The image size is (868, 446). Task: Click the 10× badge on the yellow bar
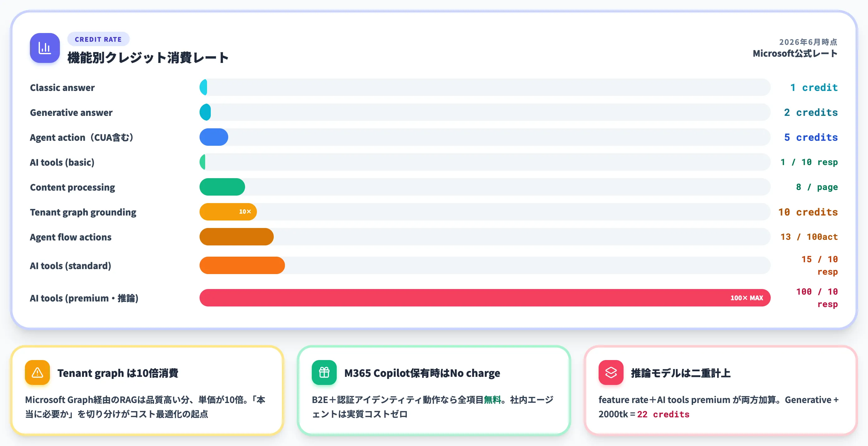click(x=245, y=212)
